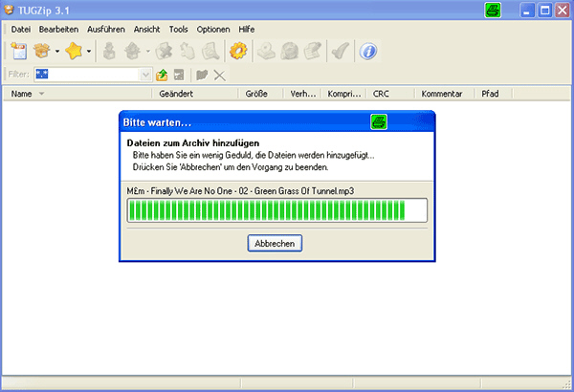Expand the favorites star dropdown arrow

[x=89, y=51]
